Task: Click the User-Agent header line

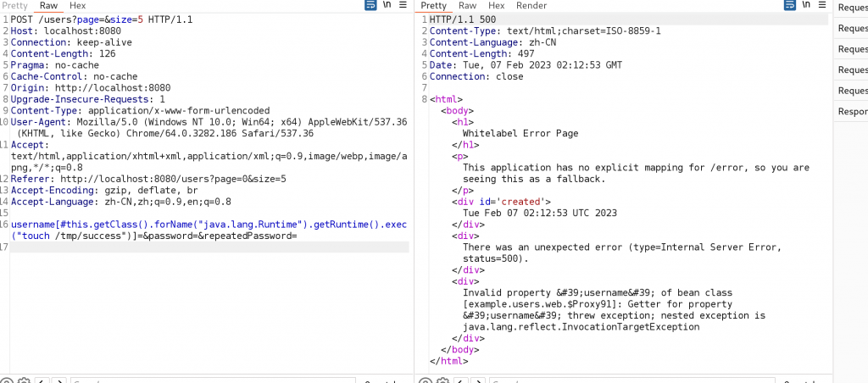Action: [209, 127]
